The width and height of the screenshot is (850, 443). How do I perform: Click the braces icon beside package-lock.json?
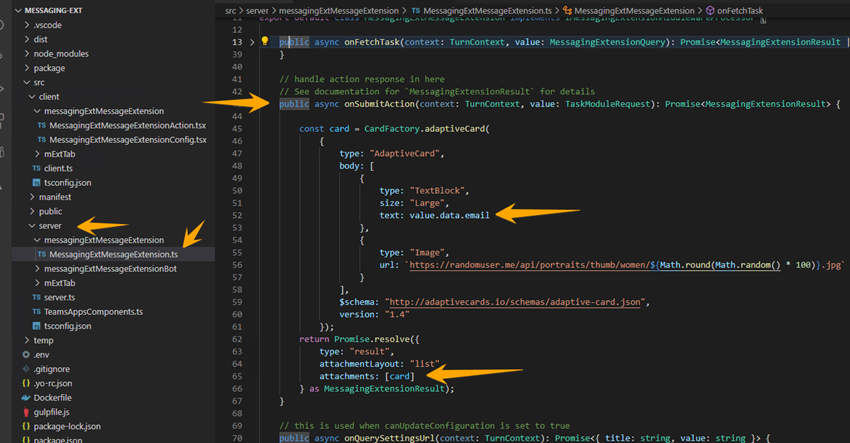coord(26,426)
